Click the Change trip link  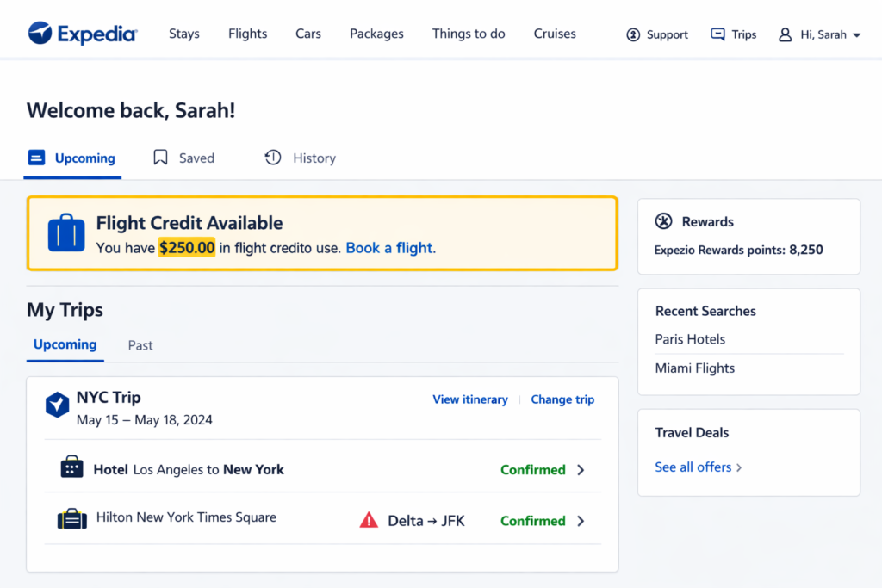click(562, 399)
